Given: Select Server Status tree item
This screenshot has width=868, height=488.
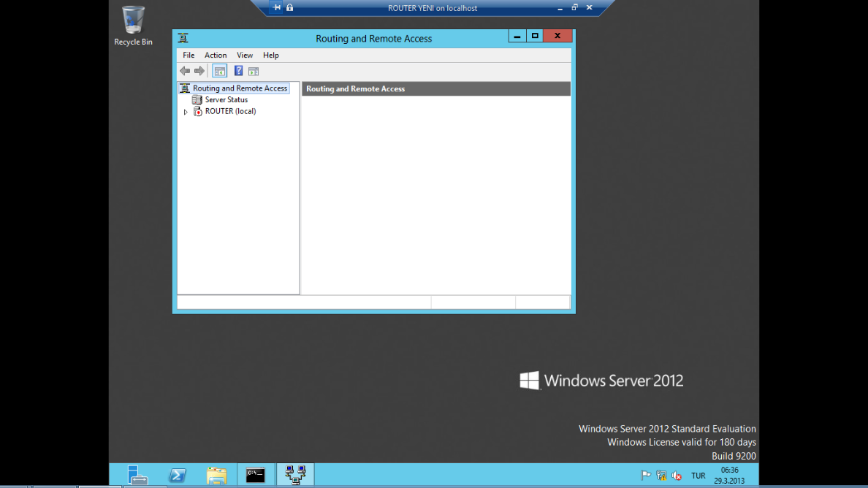Looking at the screenshot, I should 226,99.
